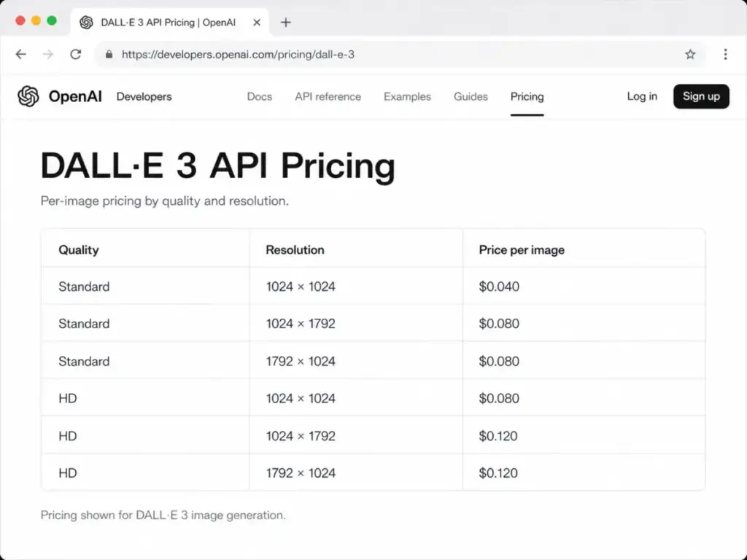Open API reference navigation item
The image size is (747, 560).
(328, 97)
